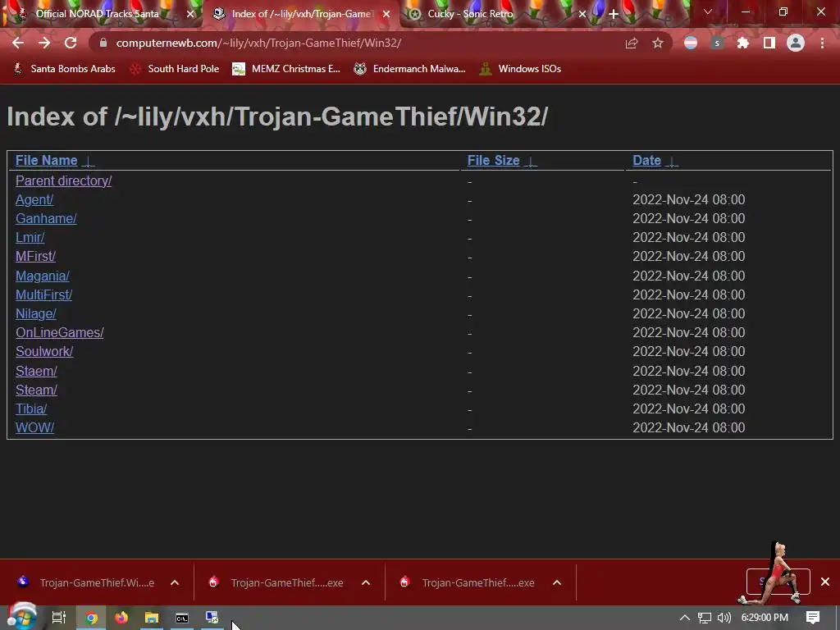Open the Extensions puzzle-piece menu
Screen dimensions: 840x630
743,43
